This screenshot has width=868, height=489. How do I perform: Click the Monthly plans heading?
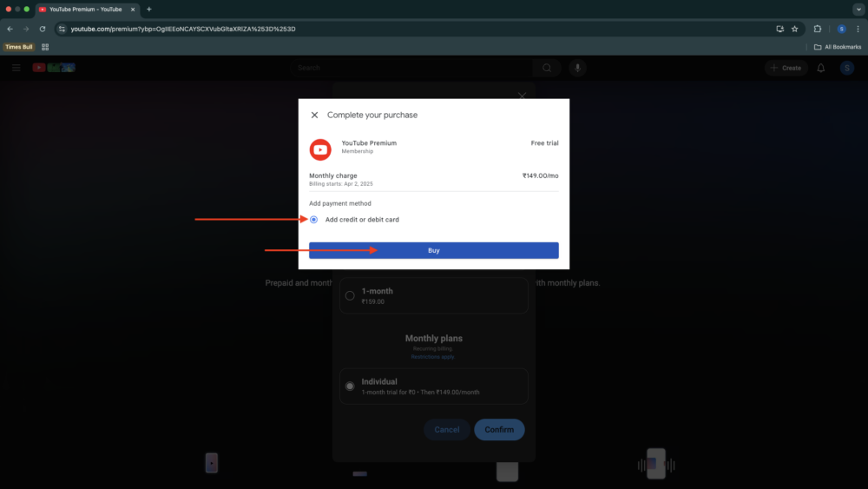[433, 339]
